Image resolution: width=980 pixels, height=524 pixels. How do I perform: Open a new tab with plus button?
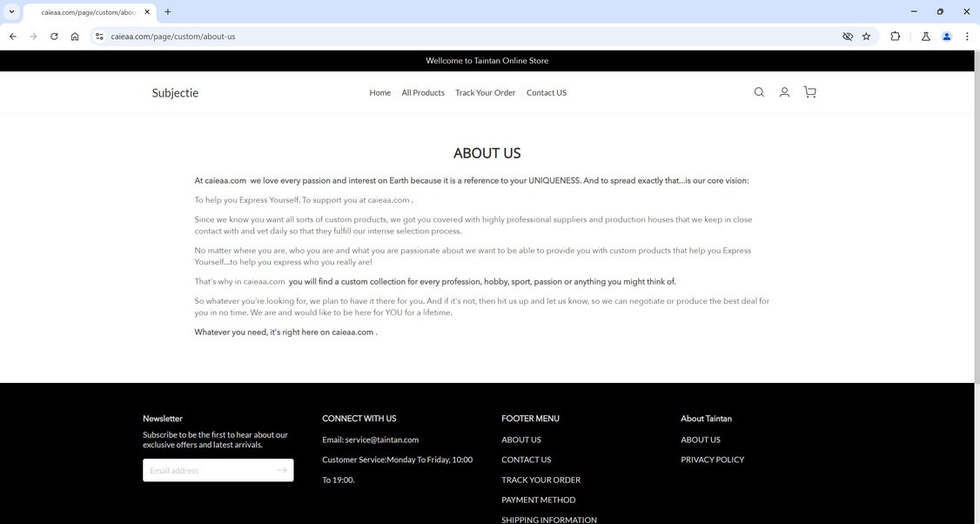(x=167, y=12)
